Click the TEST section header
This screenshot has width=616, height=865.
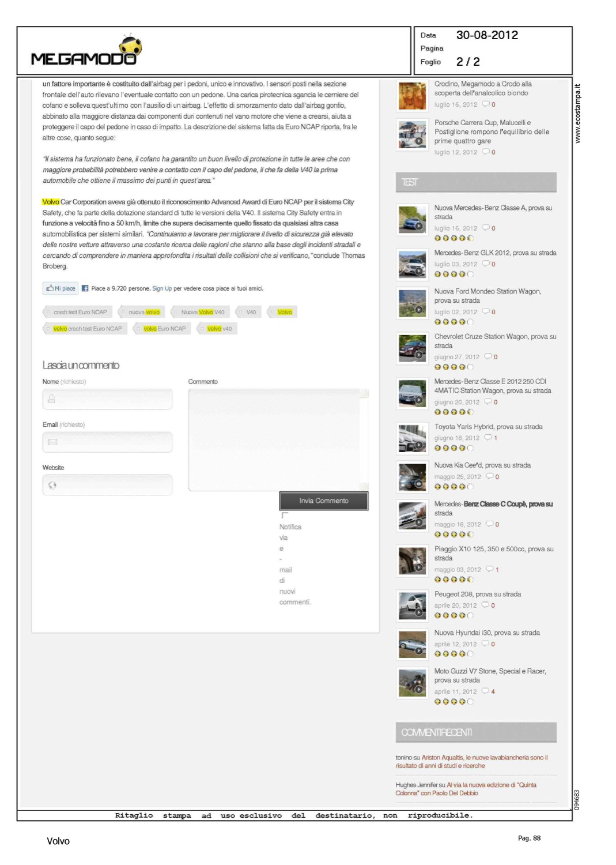point(475,182)
